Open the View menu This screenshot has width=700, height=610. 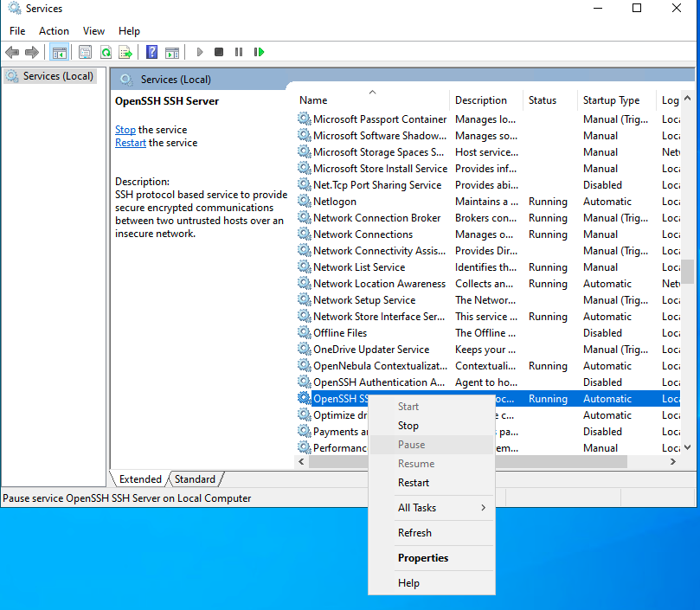pos(93,31)
